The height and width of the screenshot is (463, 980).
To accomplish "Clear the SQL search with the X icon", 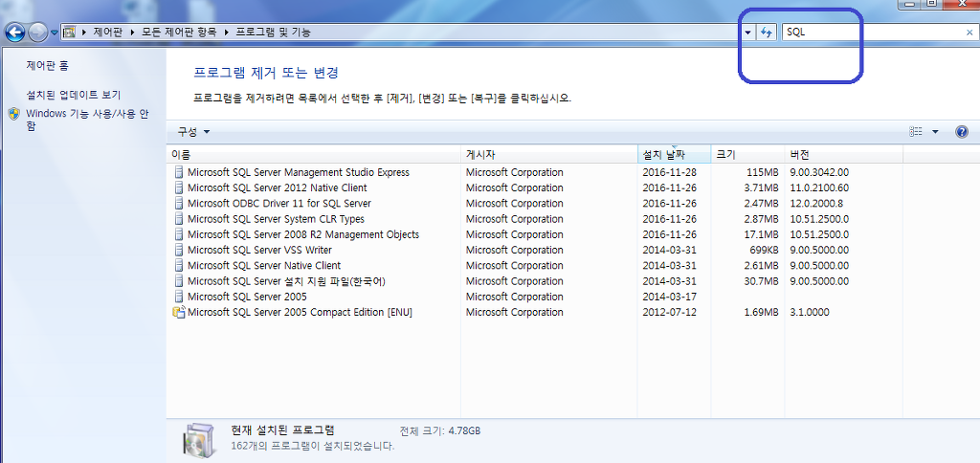I will (x=969, y=33).
